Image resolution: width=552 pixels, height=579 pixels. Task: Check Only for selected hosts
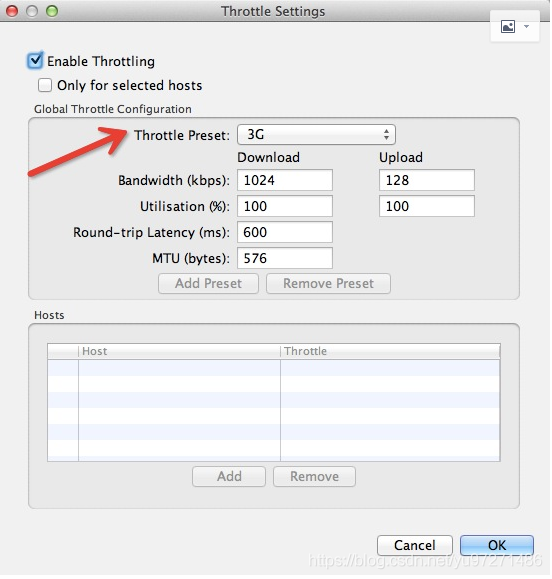pyautogui.click(x=45, y=85)
